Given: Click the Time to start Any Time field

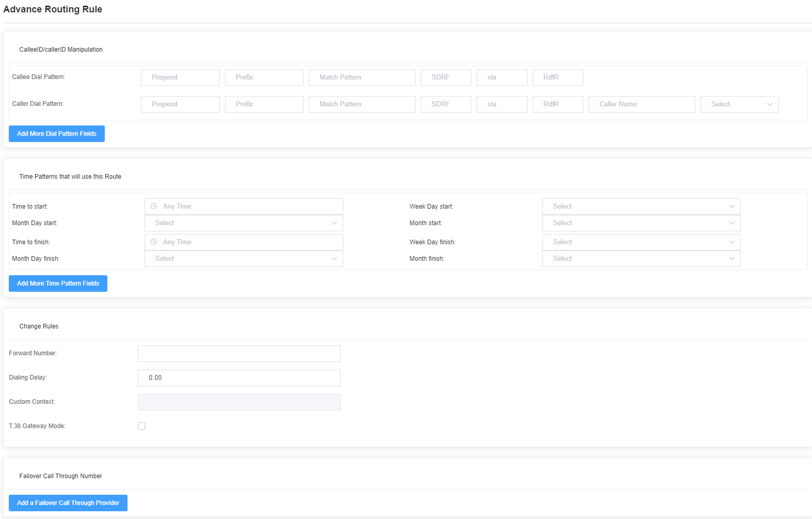Looking at the screenshot, I should 244,207.
